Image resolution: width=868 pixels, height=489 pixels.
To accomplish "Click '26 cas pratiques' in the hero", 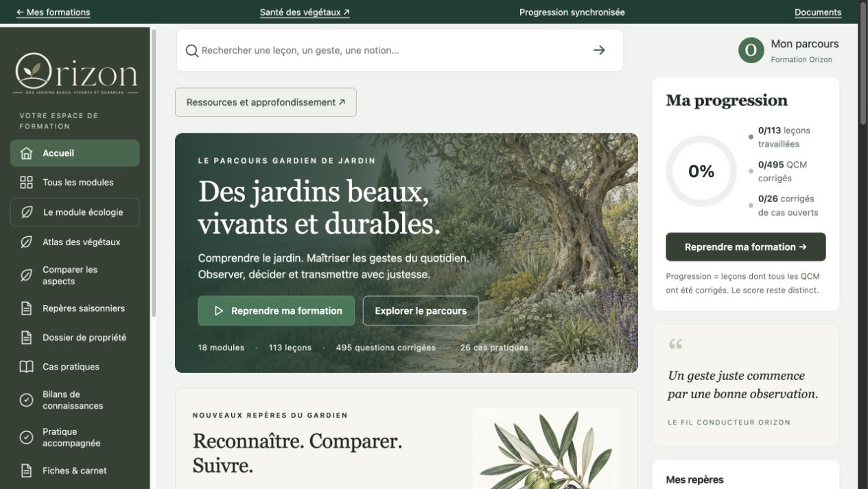I will [x=494, y=348].
